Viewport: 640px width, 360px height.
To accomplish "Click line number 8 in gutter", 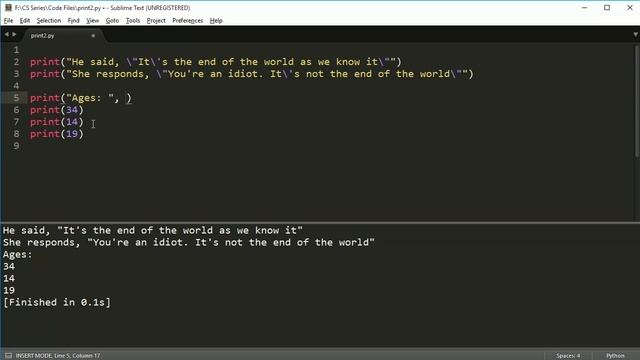I will point(16,134).
